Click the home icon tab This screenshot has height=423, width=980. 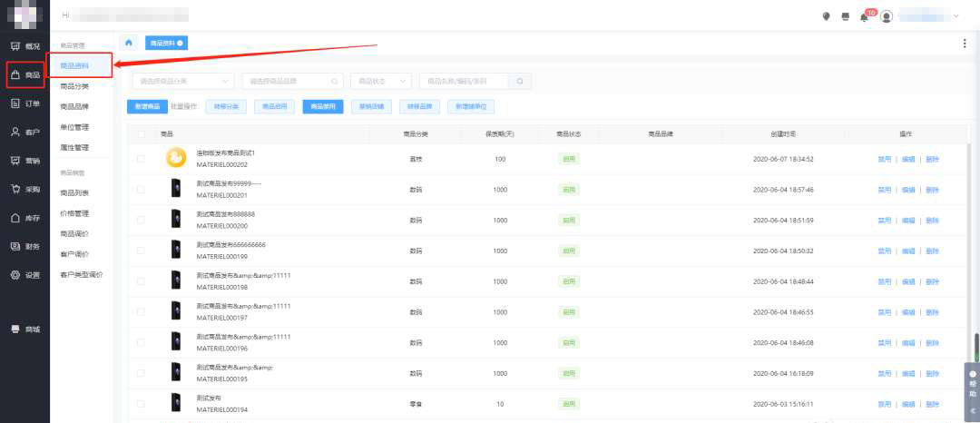[x=129, y=43]
